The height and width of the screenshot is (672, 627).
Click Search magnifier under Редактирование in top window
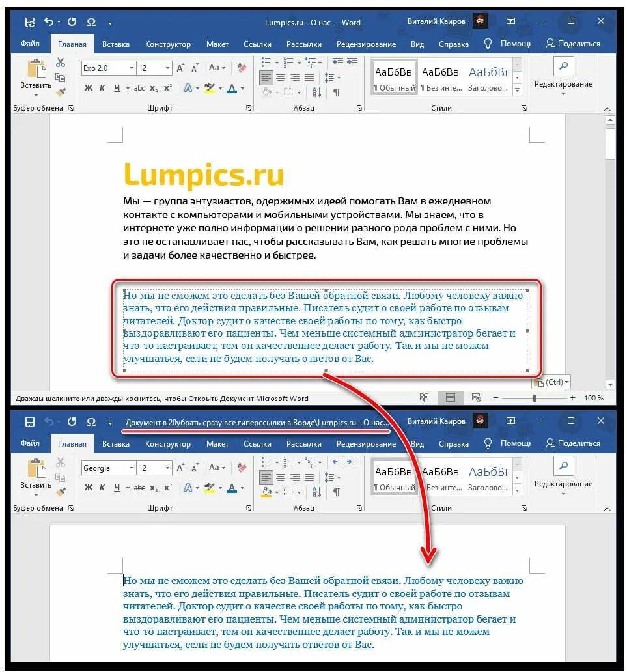click(x=563, y=66)
